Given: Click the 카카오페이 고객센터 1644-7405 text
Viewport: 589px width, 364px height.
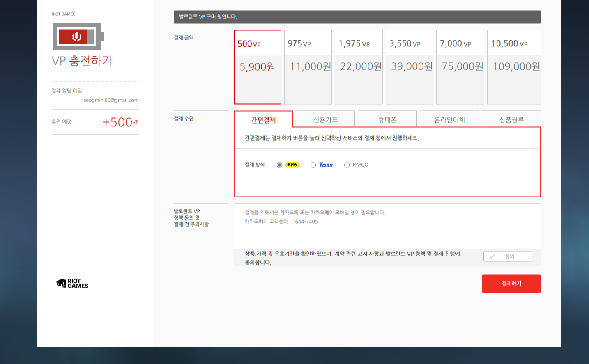Looking at the screenshot, I should 281,222.
